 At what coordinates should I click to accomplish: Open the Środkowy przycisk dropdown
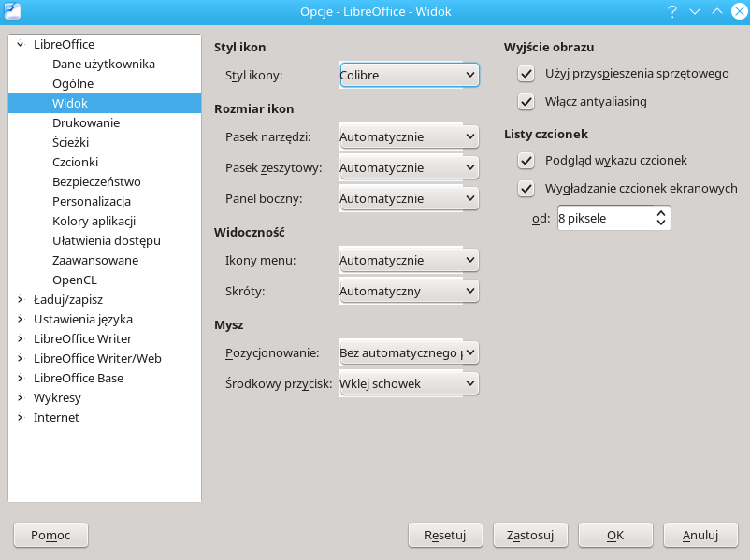tap(409, 383)
